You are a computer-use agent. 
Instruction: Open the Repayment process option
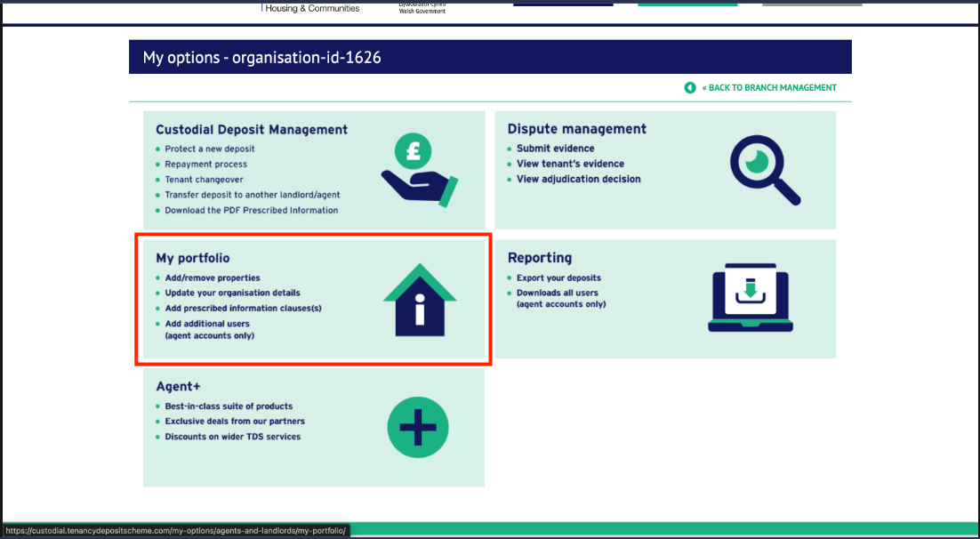205,165
